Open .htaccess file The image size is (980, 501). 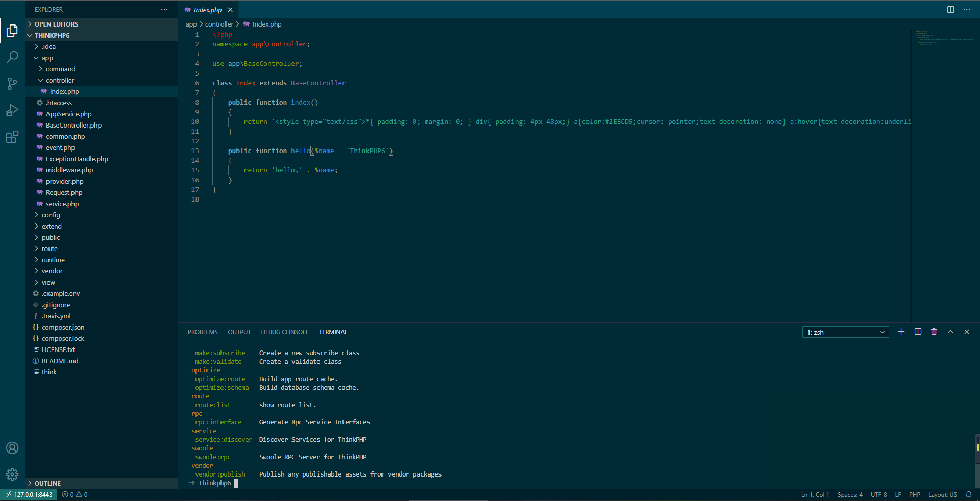tap(101, 103)
